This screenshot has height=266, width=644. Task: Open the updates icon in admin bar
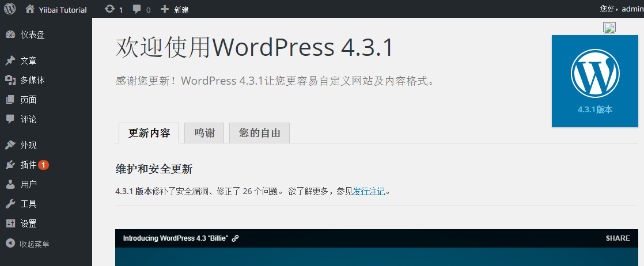pos(109,9)
